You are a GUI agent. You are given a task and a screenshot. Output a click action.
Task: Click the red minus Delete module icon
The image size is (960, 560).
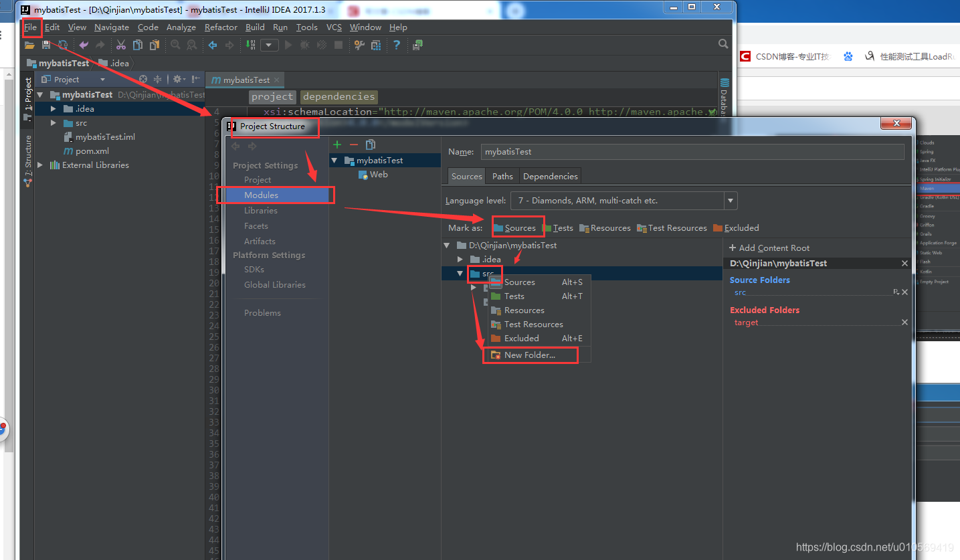[x=354, y=145]
